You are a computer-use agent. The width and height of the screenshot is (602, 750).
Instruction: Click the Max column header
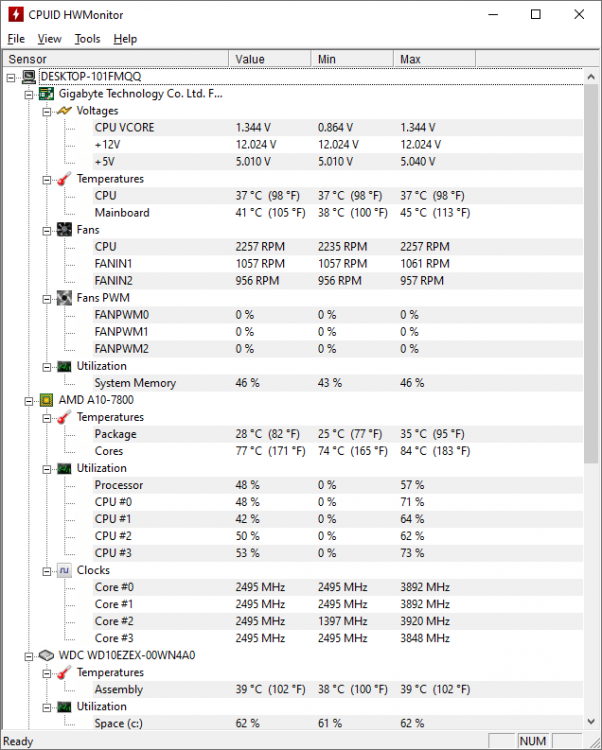[434, 59]
